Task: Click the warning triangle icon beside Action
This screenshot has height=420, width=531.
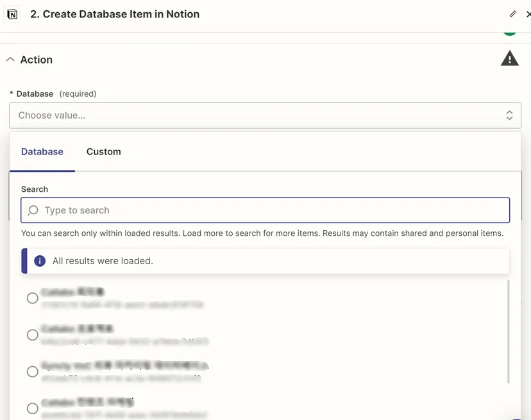Action: pyautogui.click(x=509, y=58)
